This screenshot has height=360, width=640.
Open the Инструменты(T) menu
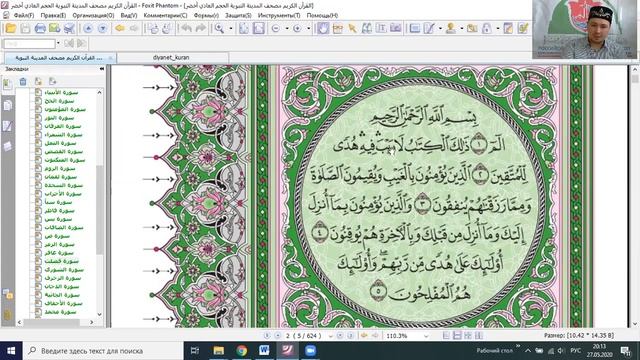point(279,15)
